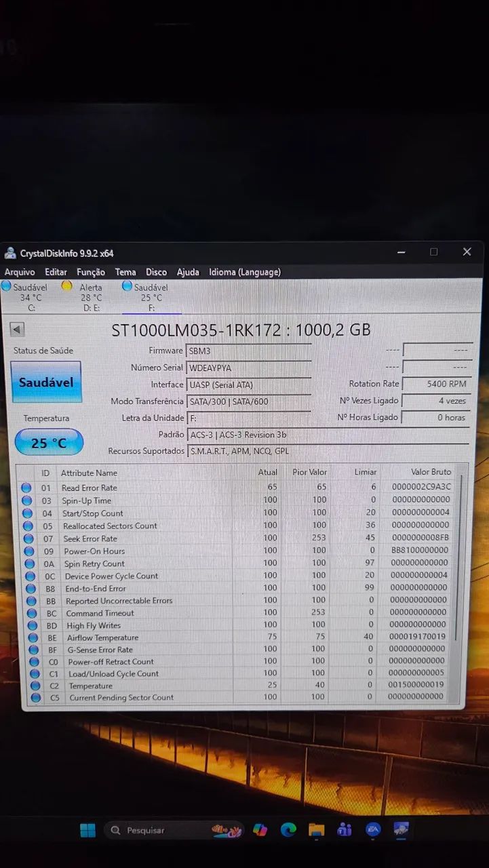Image resolution: width=489 pixels, height=868 pixels.
Task: Open the Windows Start menu
Action: click(x=88, y=830)
